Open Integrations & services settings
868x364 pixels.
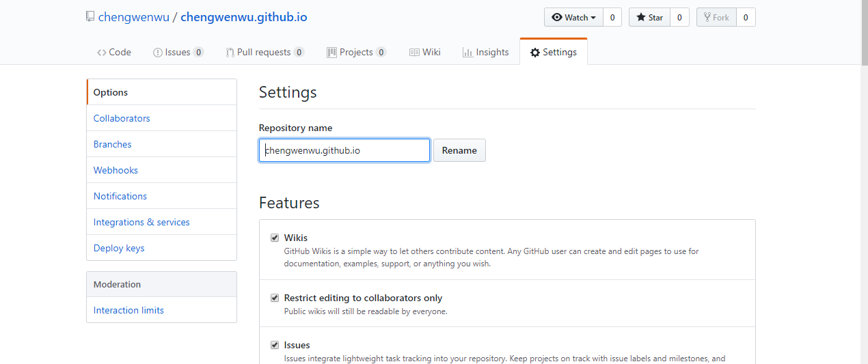(162, 222)
